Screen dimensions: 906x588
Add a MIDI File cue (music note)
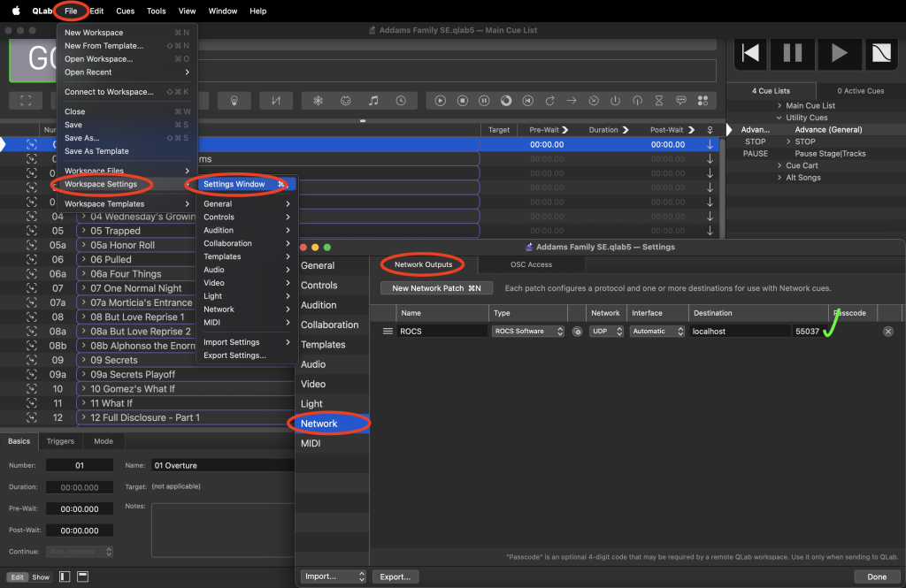pyautogui.click(x=373, y=101)
